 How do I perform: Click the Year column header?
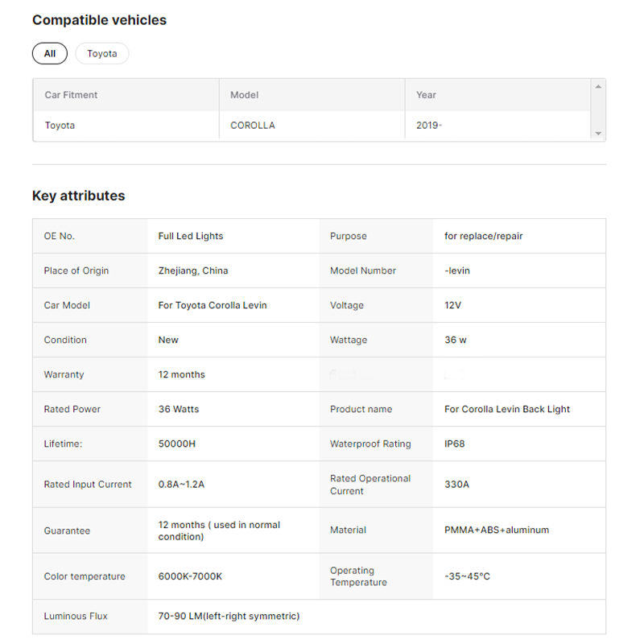[x=426, y=95]
